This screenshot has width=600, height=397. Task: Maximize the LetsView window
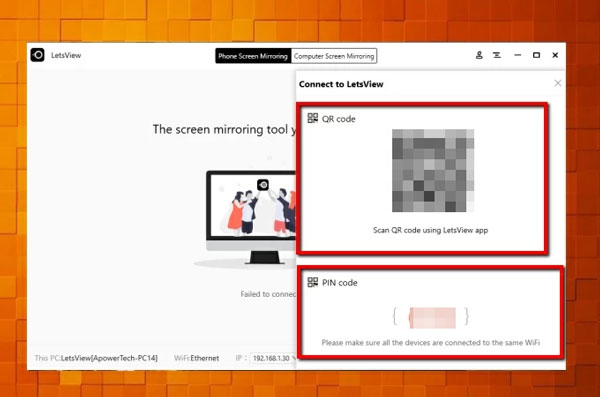pyautogui.click(x=536, y=55)
